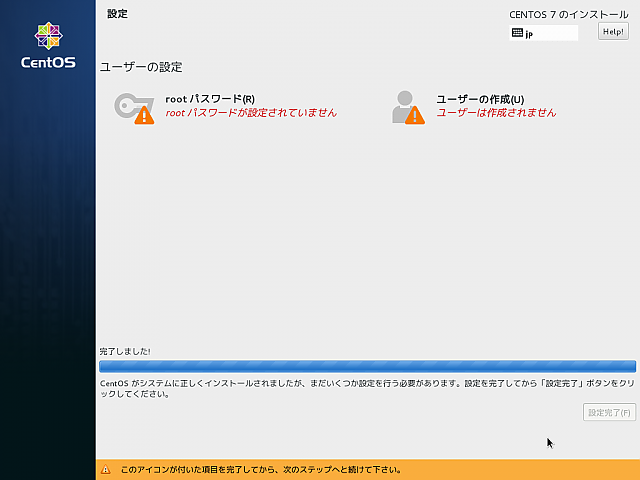Open the root password key icon
Viewport: 640px width, 480px height.
134,108
